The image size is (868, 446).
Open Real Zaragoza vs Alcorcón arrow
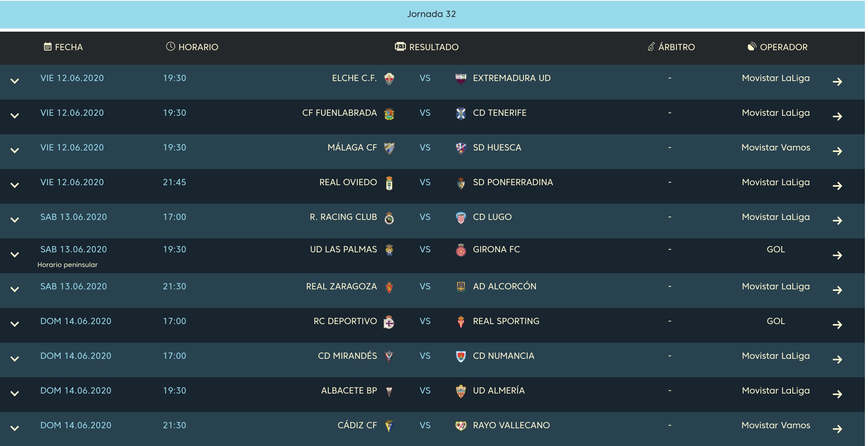[x=837, y=290]
